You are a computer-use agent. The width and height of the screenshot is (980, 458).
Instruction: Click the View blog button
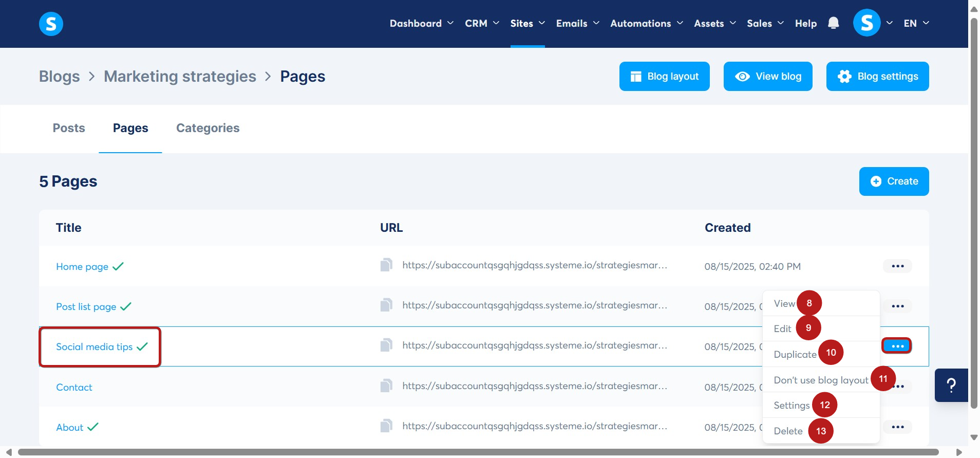768,76
